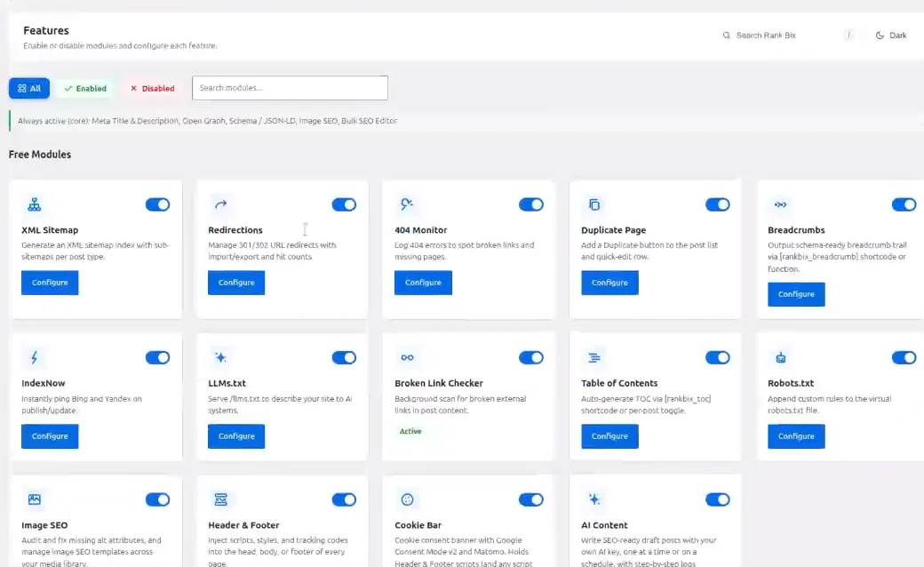The image size is (924, 567).
Task: Focus the Search Rank Bix field
Action: (786, 36)
